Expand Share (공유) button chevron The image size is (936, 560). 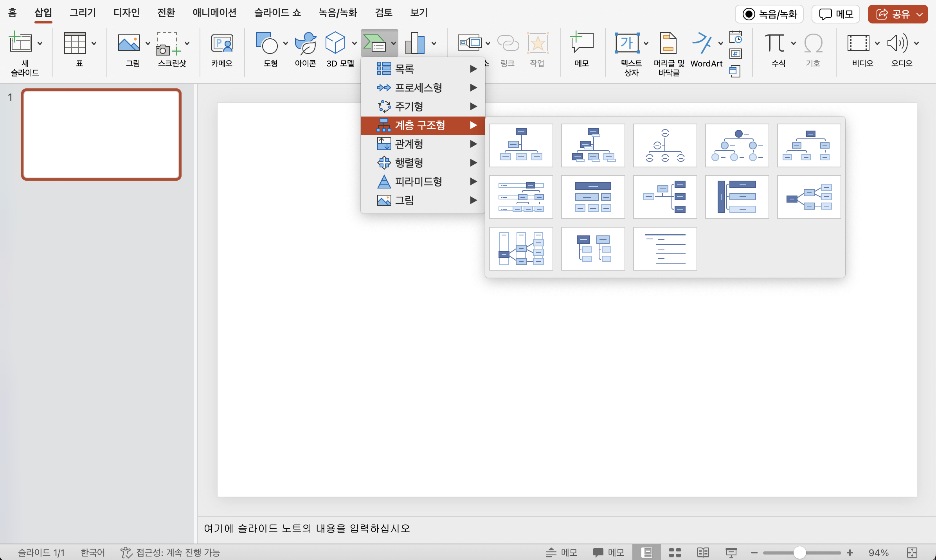(919, 14)
